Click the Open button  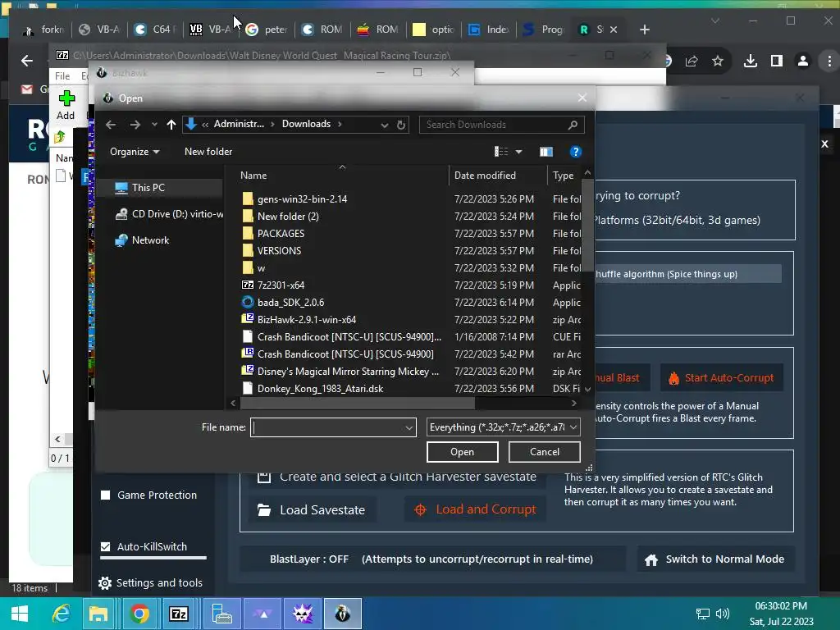click(463, 452)
